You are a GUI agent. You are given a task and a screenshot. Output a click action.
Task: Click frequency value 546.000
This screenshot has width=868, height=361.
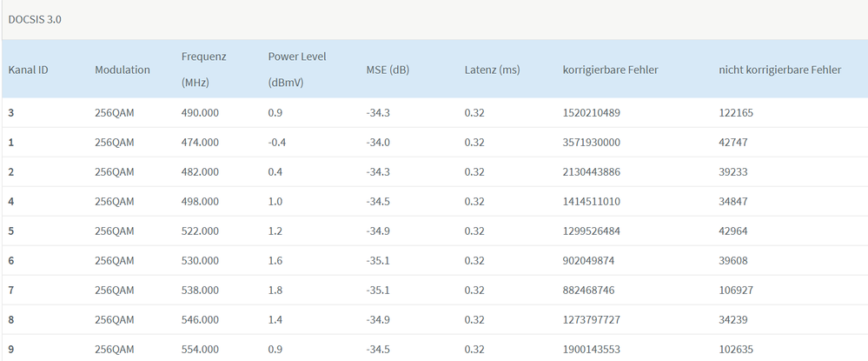(x=200, y=319)
